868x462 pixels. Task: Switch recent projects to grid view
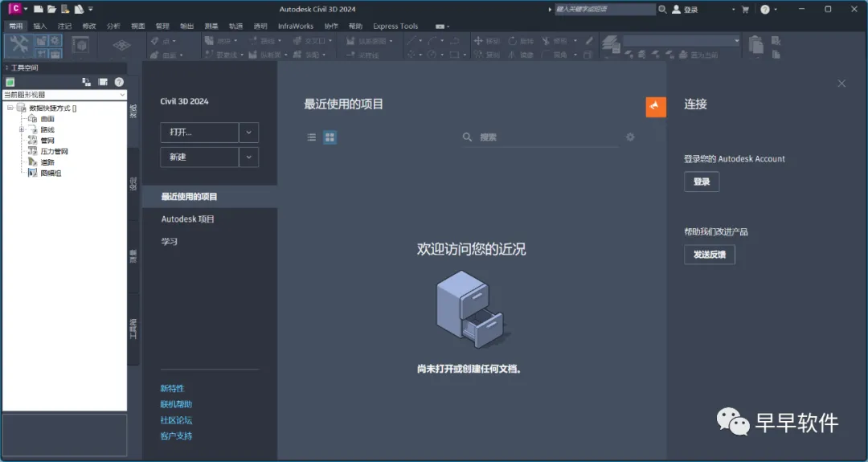[x=330, y=137]
